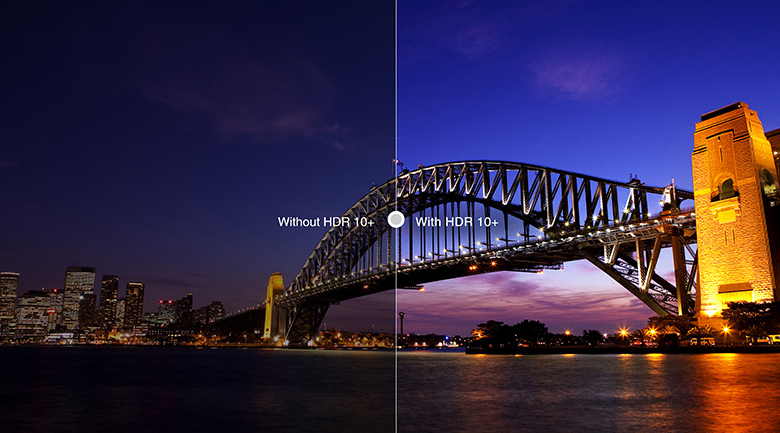This screenshot has width=780, height=433.
Task: Click the tallest skyscraper in the left skyline
Action: [79, 298]
